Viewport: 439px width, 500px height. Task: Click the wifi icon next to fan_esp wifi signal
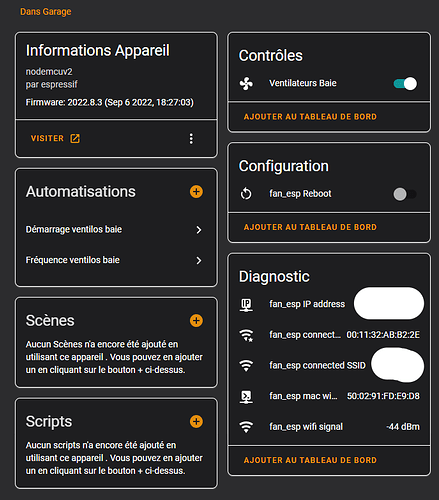tap(246, 427)
